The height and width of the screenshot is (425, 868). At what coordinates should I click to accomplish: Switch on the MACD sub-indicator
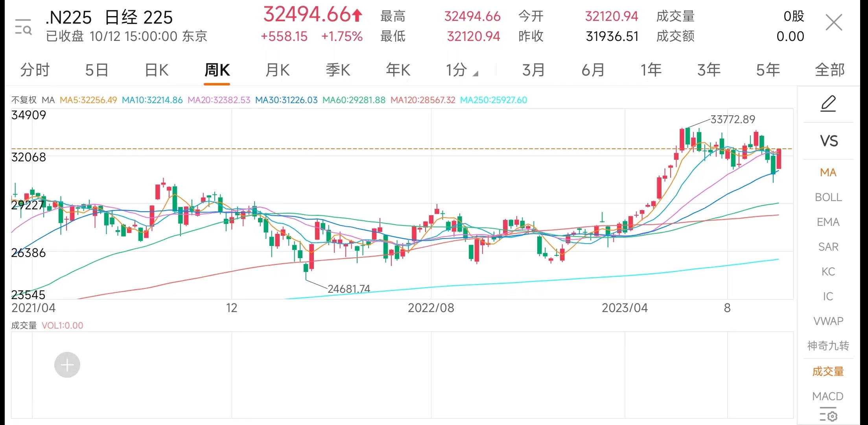tap(828, 396)
